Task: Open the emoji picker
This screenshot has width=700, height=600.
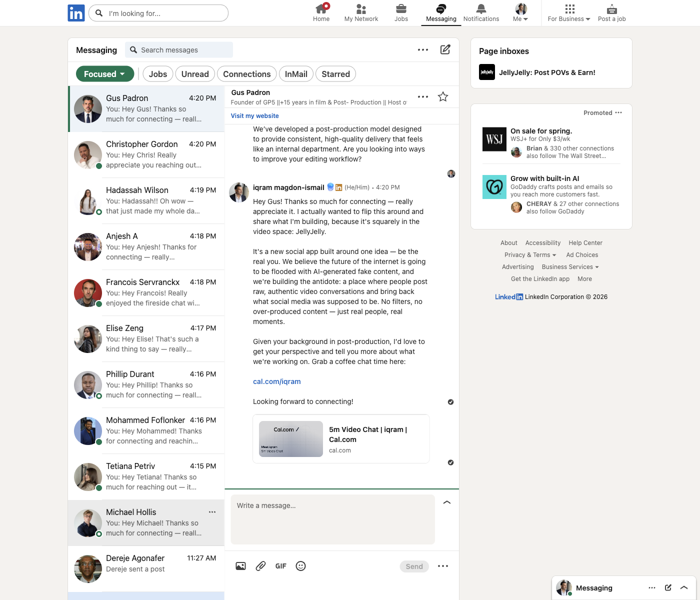Action: [300, 566]
